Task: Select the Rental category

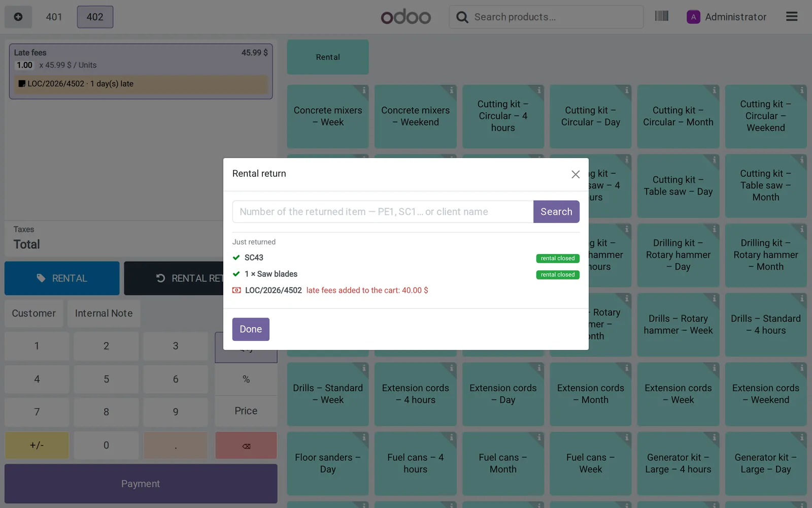Action: (x=328, y=57)
